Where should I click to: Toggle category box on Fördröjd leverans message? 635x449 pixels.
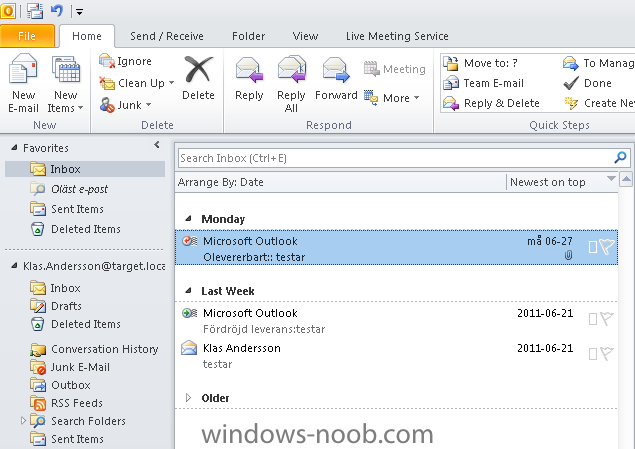click(x=592, y=319)
